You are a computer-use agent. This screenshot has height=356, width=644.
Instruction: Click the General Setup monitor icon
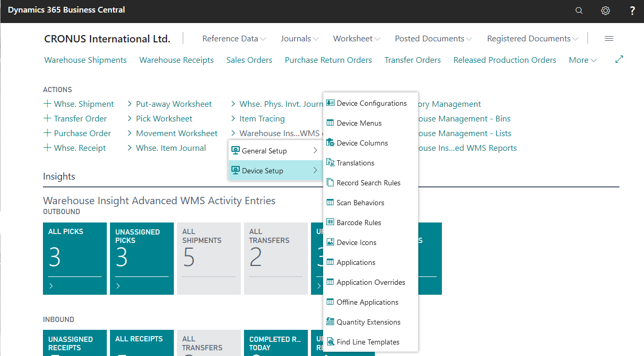pos(236,151)
